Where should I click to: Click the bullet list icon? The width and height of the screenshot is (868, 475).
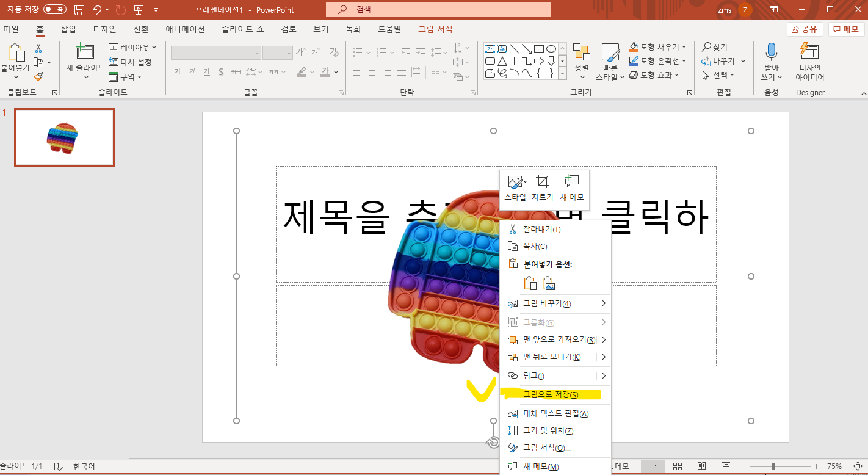358,53
